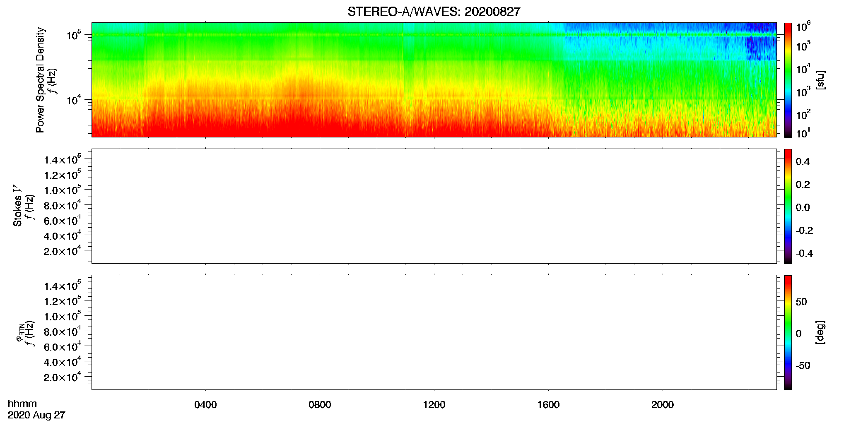Click the power spectral density spectrogram

[434, 80]
